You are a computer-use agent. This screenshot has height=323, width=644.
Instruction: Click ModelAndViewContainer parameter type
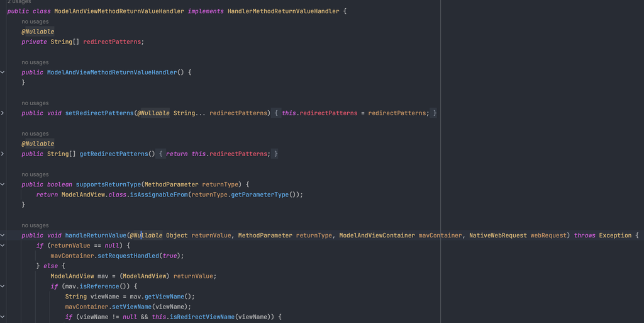coord(377,235)
